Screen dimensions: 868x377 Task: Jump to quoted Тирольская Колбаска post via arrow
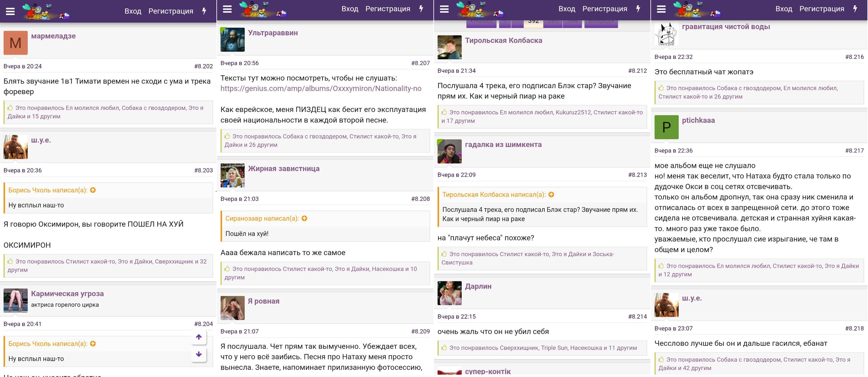[551, 195]
